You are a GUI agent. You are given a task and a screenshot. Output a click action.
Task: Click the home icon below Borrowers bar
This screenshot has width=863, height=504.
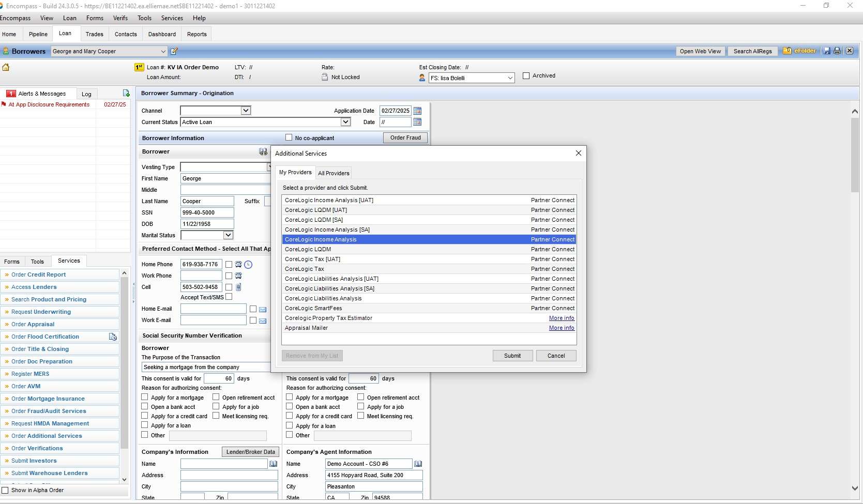6,67
